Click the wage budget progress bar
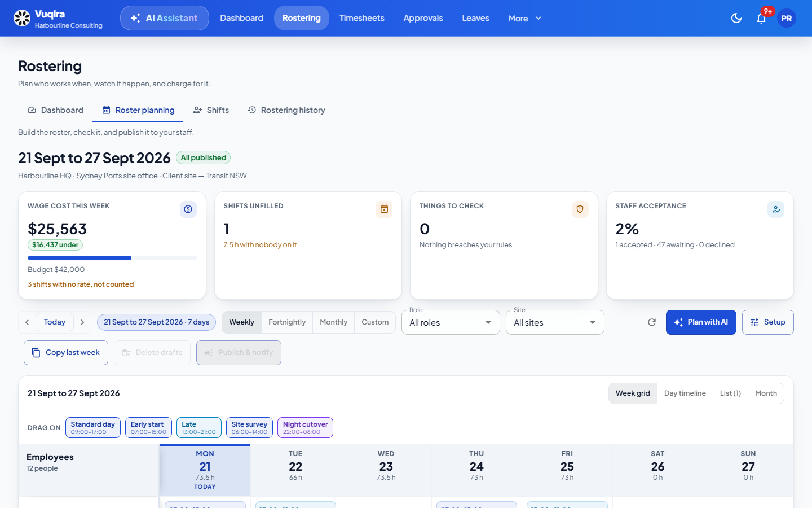Viewport: 812px width, 508px height. (112, 258)
